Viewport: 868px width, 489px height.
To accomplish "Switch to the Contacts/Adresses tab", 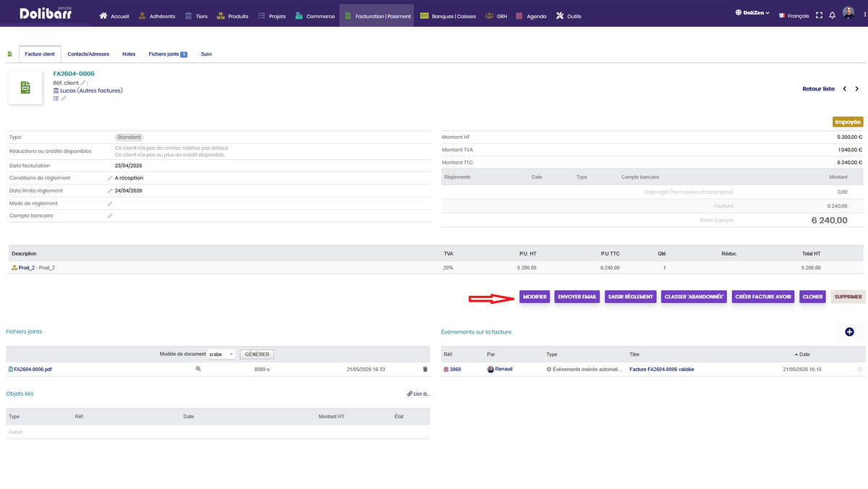I will coord(89,54).
